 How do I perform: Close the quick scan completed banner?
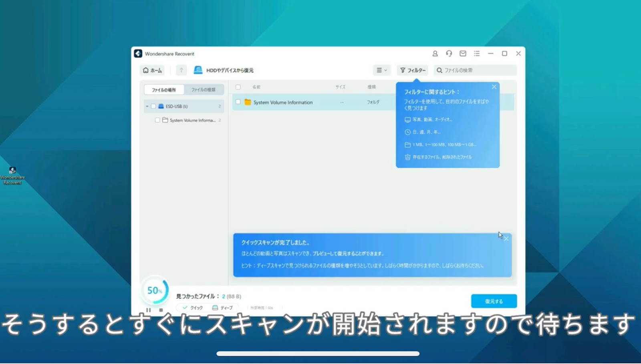click(506, 239)
